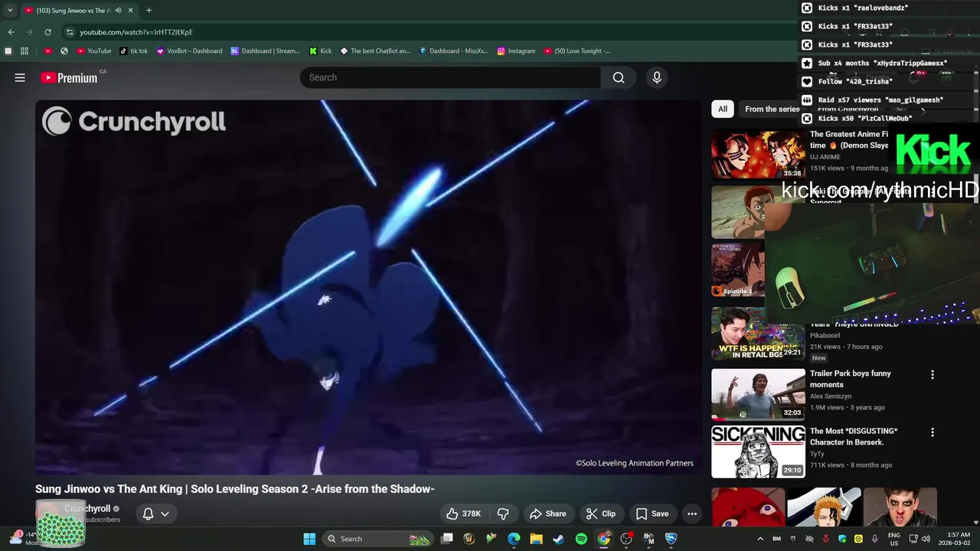Open the Crunchyroll channel name link
980x551 pixels.
(x=87, y=508)
